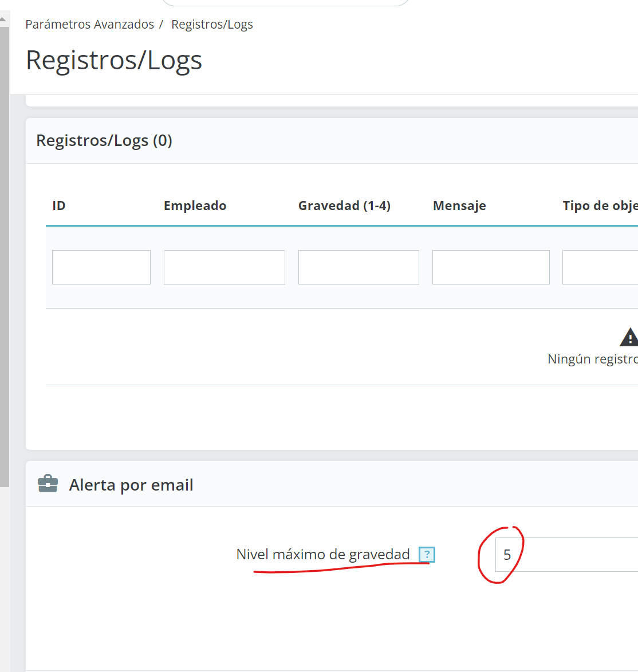The height and width of the screenshot is (672, 638).
Task: Focus the Mensaje filter input field
Action: point(491,267)
